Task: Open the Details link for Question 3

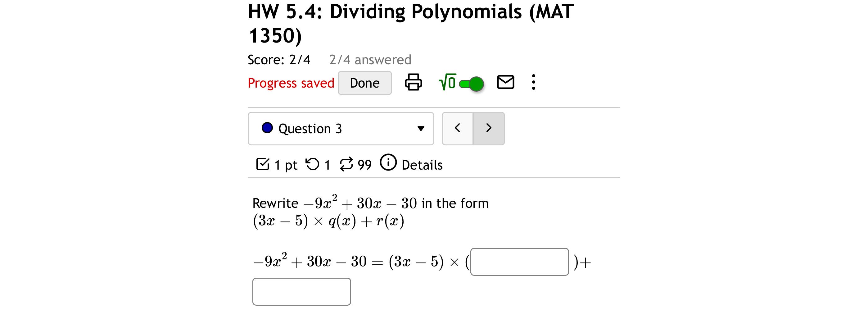Action: (422, 165)
